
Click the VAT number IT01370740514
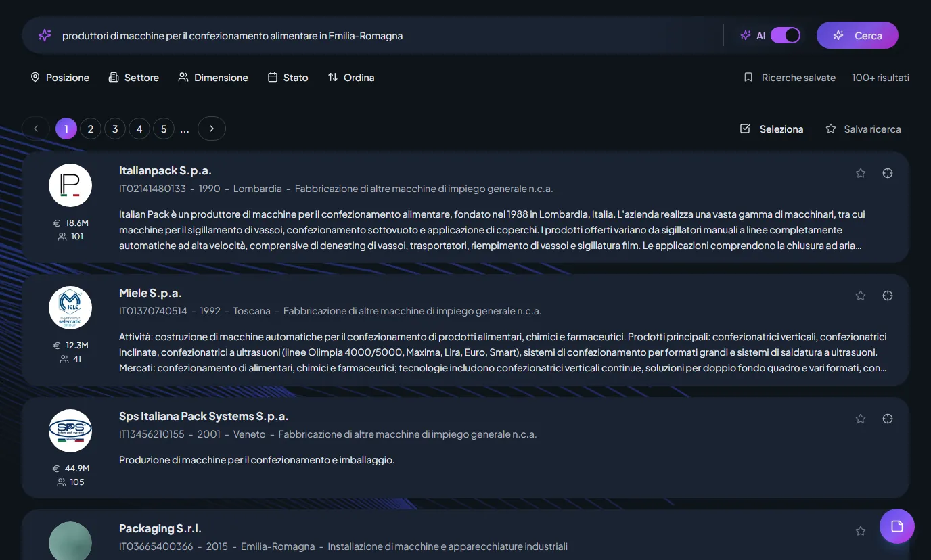153,311
